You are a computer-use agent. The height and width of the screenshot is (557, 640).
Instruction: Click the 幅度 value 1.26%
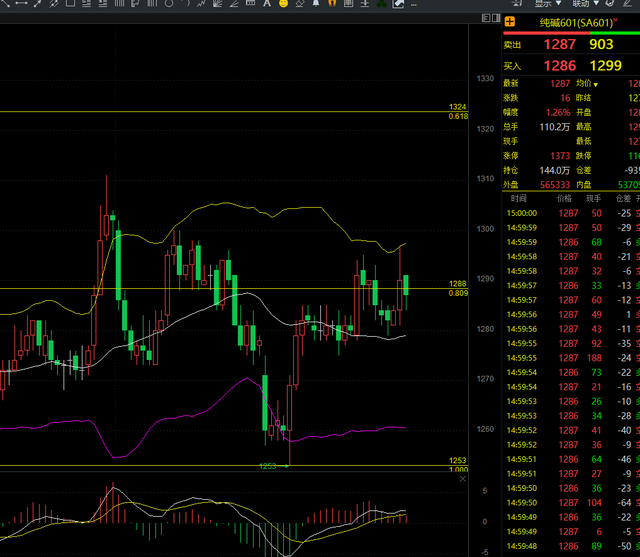coord(558,112)
